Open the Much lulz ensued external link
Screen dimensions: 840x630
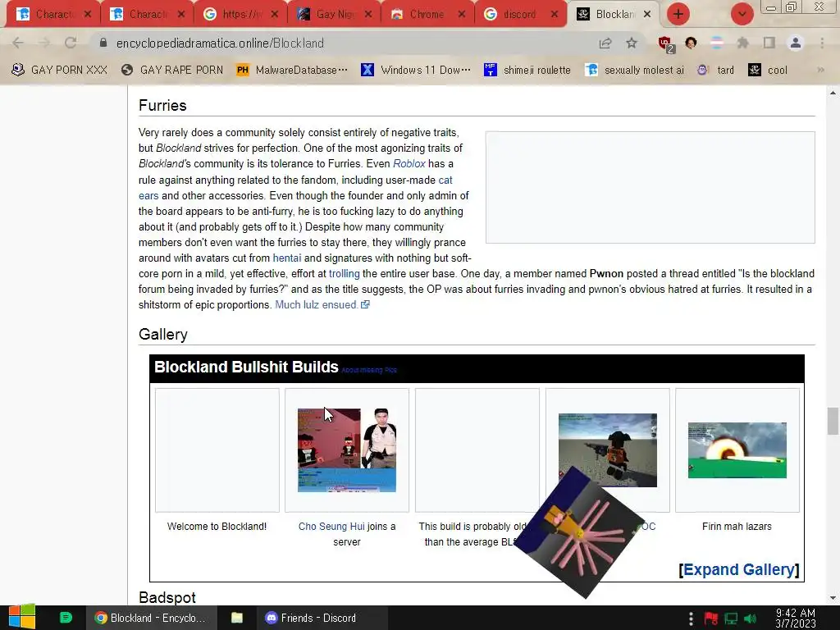(322, 304)
